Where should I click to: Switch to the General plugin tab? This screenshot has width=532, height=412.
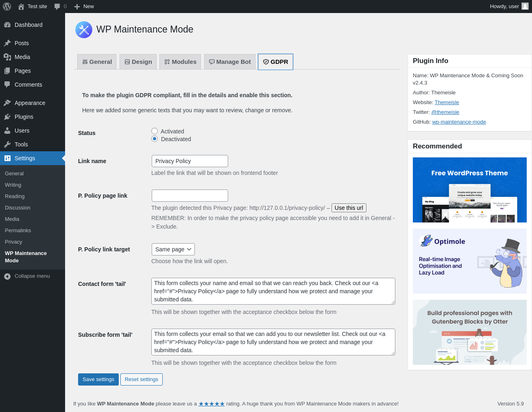click(x=97, y=62)
